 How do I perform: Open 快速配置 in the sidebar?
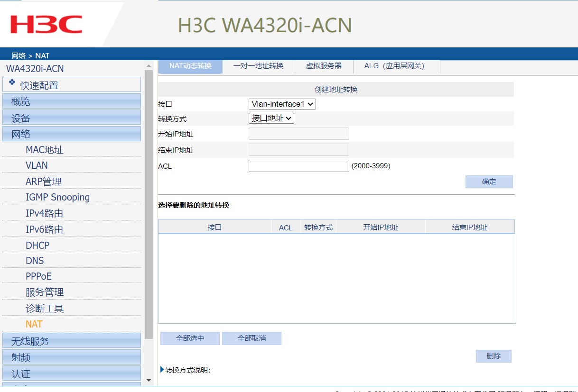72,84
